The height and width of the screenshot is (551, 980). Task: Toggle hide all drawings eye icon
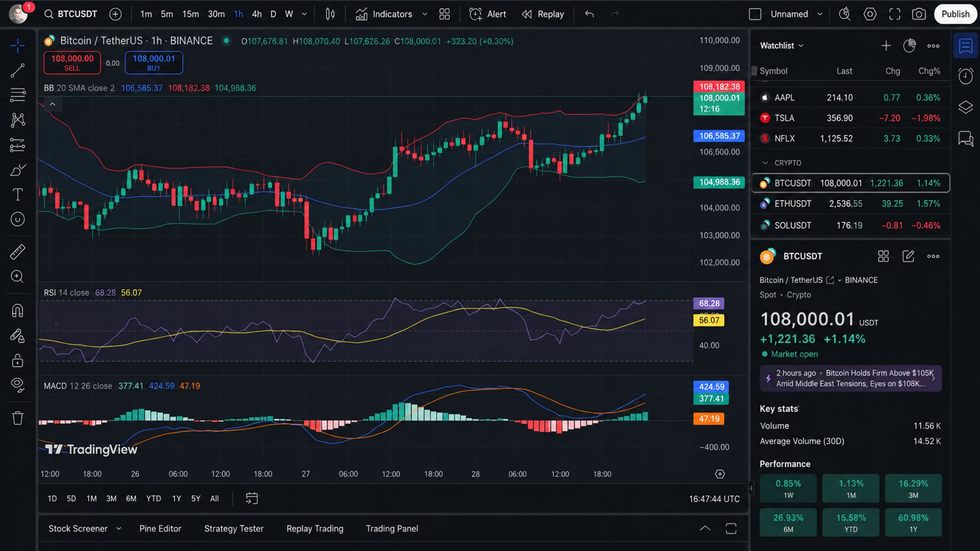coord(18,385)
